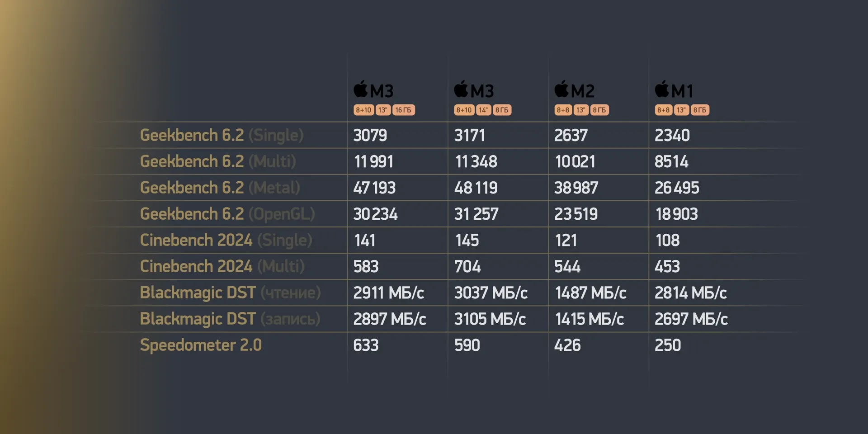Image resolution: width=868 pixels, height=434 pixels.
Task: Select the 18 903 OpenGL score
Action: (676, 214)
